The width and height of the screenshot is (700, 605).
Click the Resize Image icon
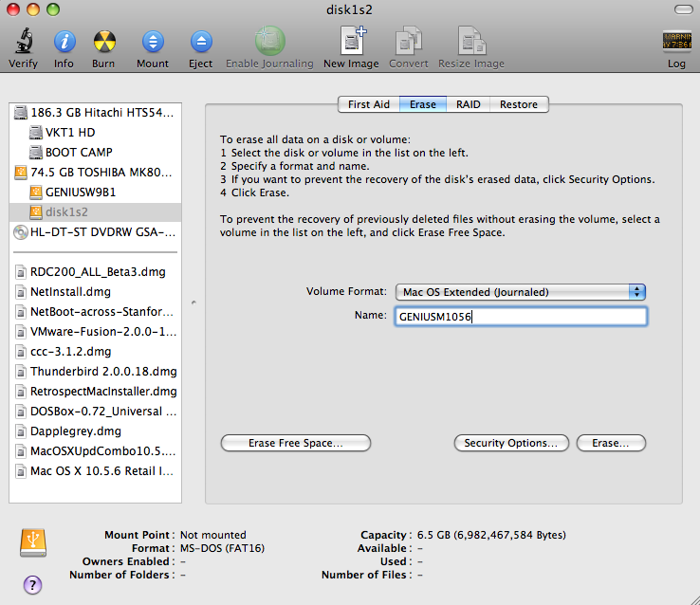tap(471, 41)
